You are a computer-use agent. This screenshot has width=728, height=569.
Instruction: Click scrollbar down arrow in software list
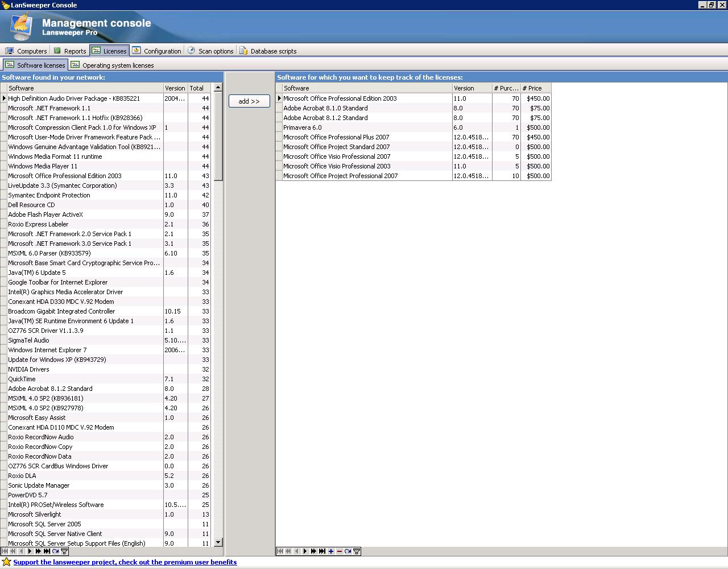(218, 542)
